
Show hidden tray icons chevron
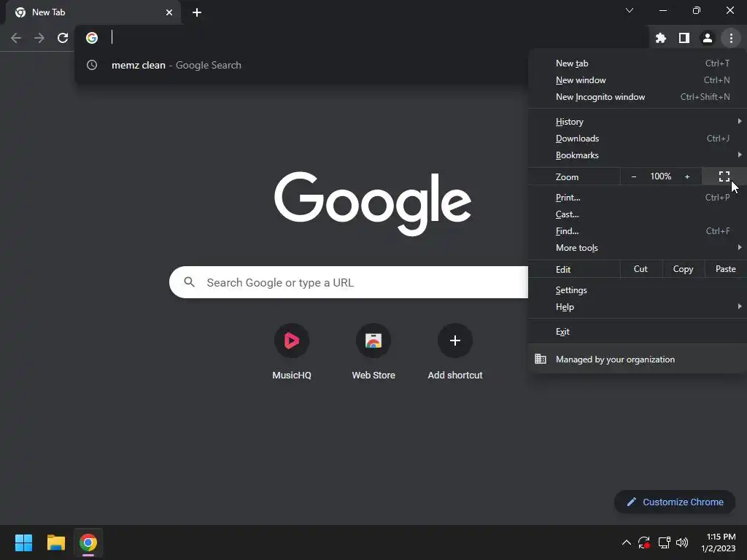click(627, 542)
